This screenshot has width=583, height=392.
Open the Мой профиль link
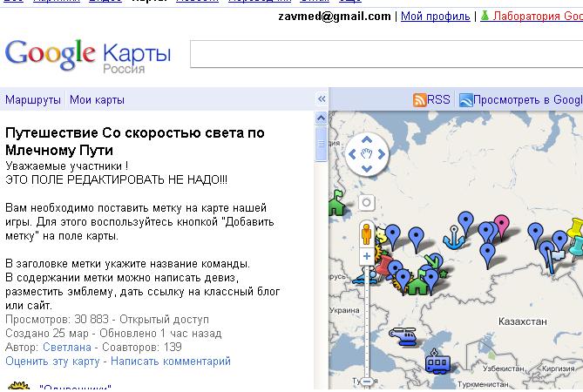click(x=436, y=17)
